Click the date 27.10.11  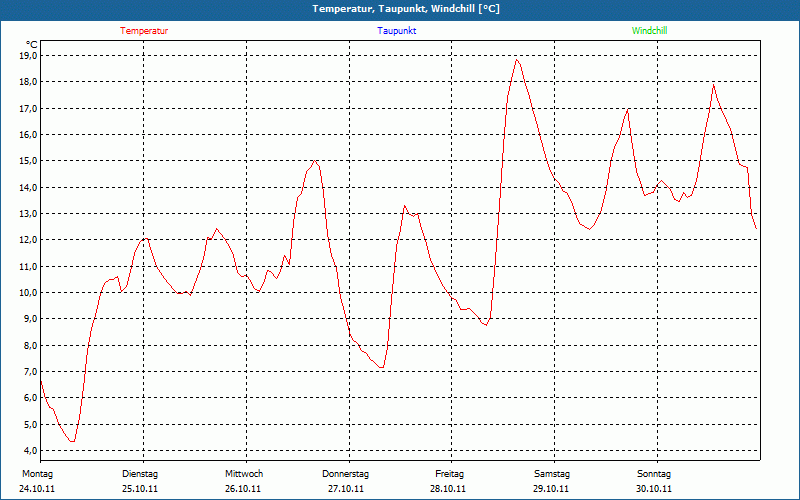(x=346, y=489)
